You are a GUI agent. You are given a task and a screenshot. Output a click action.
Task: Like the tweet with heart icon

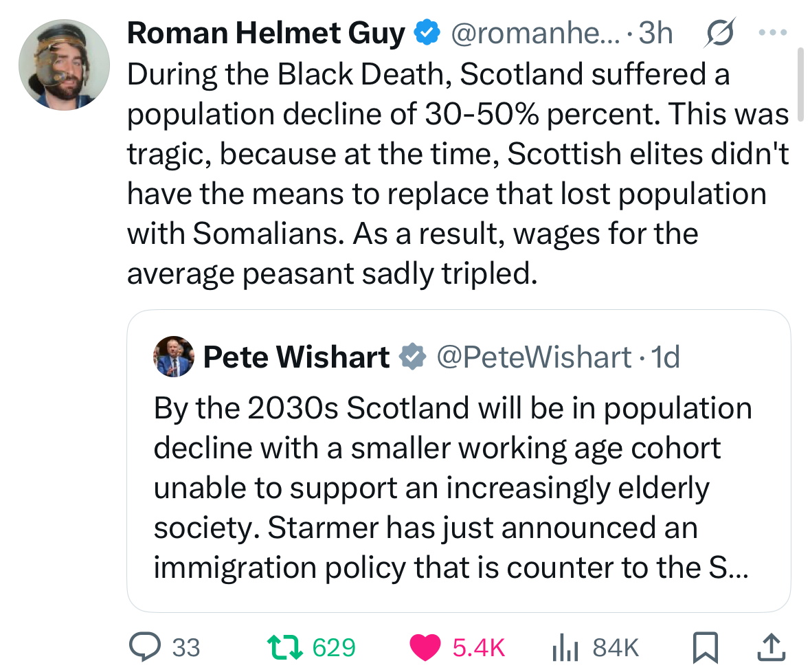click(425, 647)
